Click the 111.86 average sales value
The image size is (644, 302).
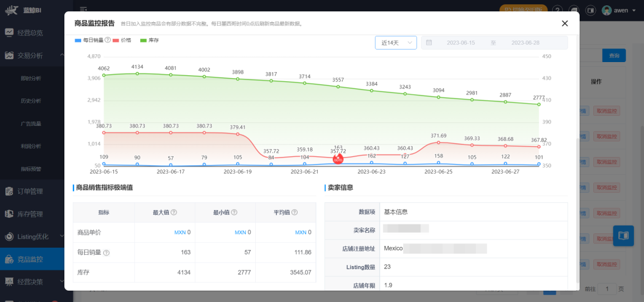point(303,252)
